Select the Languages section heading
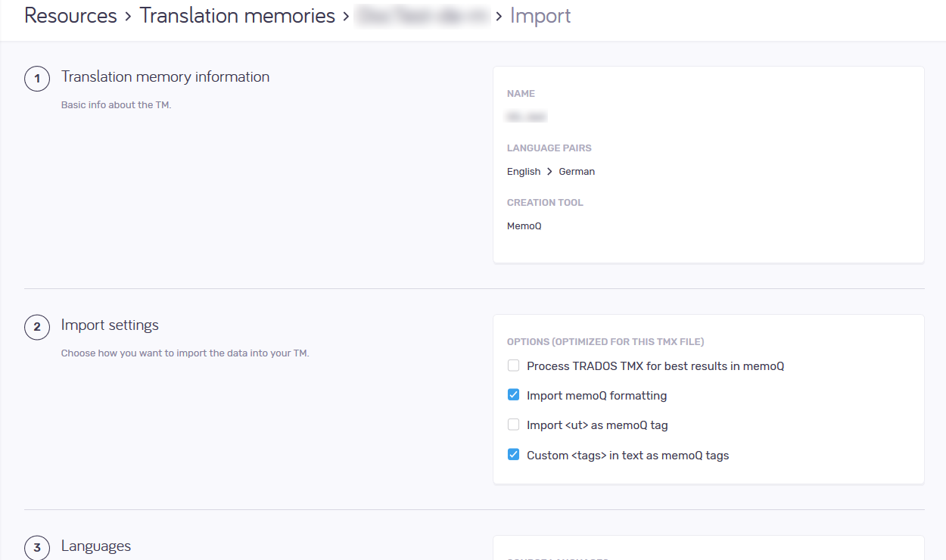 [96, 546]
